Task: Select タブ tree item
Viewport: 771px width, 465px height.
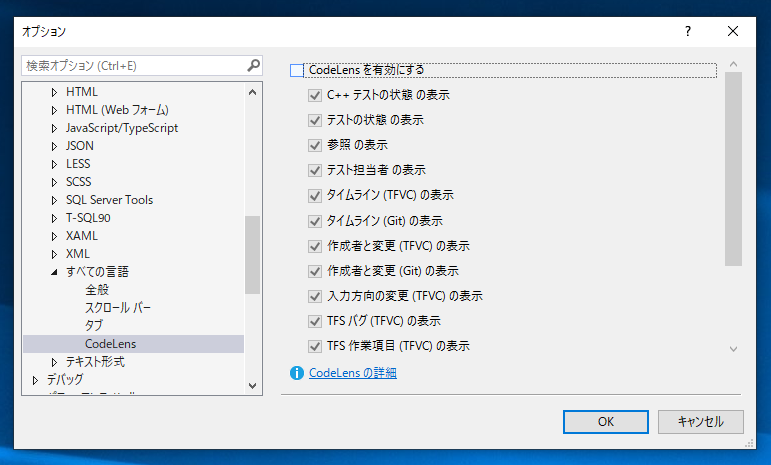Action: point(94,325)
